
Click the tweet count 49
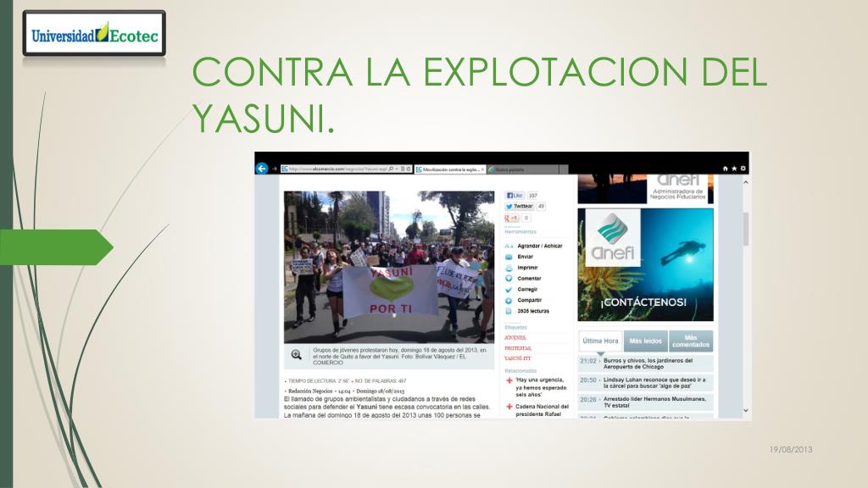coord(541,207)
